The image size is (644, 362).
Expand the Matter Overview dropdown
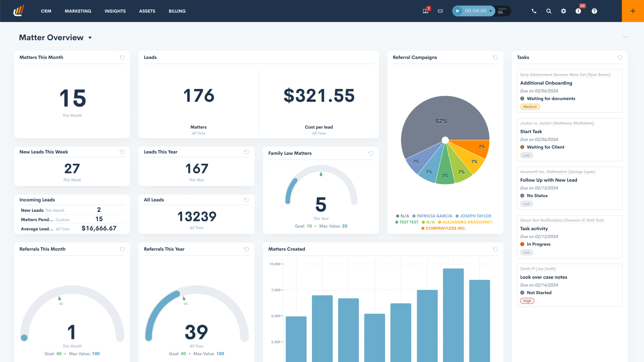coord(90,37)
